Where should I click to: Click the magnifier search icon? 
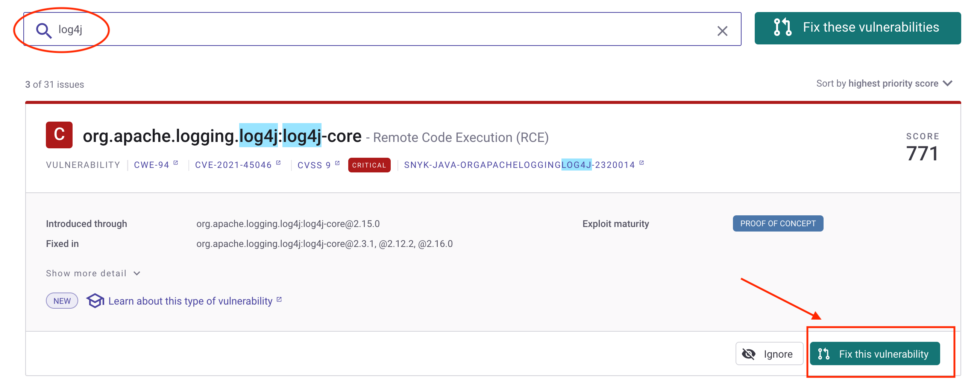(44, 30)
